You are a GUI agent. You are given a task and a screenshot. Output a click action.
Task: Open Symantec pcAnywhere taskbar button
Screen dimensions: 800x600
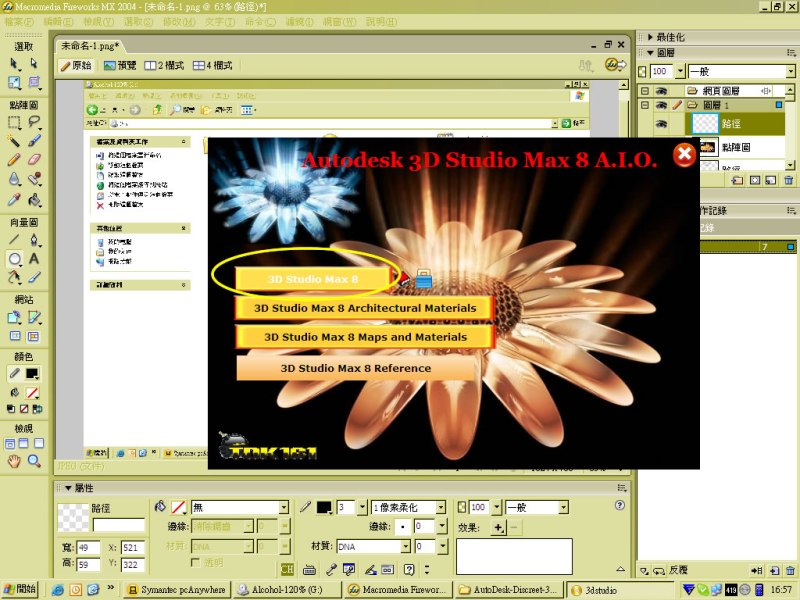pyautogui.click(x=178, y=590)
